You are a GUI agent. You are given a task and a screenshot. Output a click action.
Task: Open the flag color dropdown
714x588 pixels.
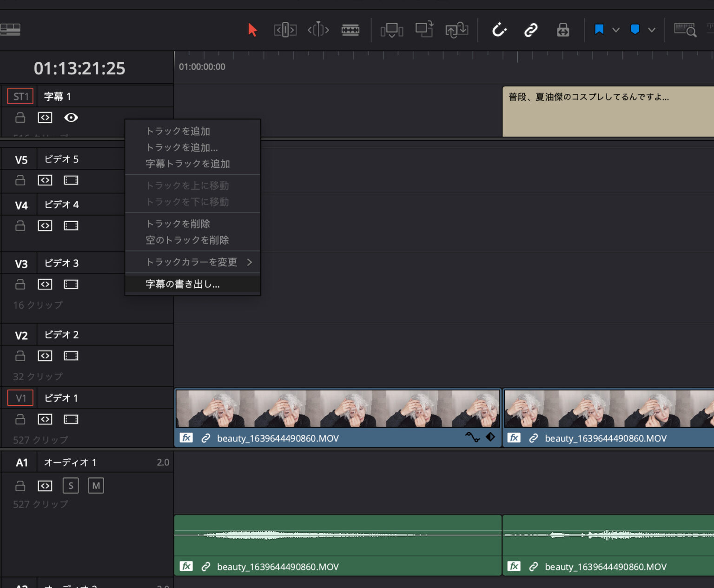click(x=616, y=29)
